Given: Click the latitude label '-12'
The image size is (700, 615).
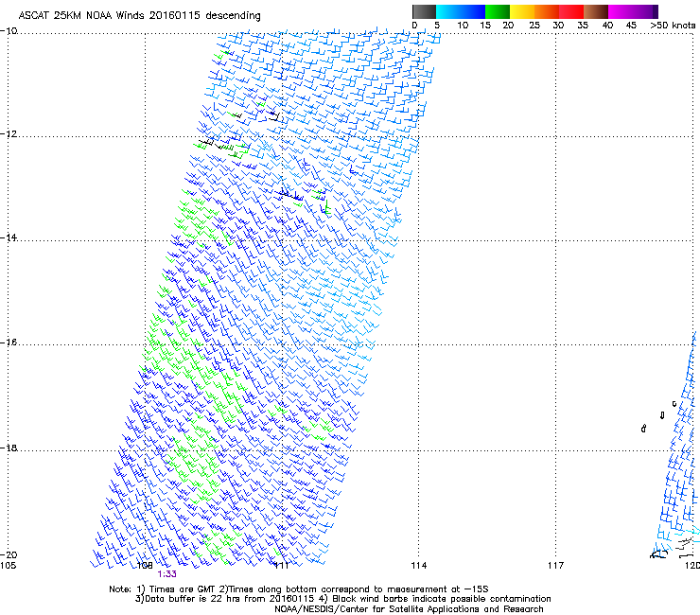Looking at the screenshot, I should pyautogui.click(x=9, y=134).
